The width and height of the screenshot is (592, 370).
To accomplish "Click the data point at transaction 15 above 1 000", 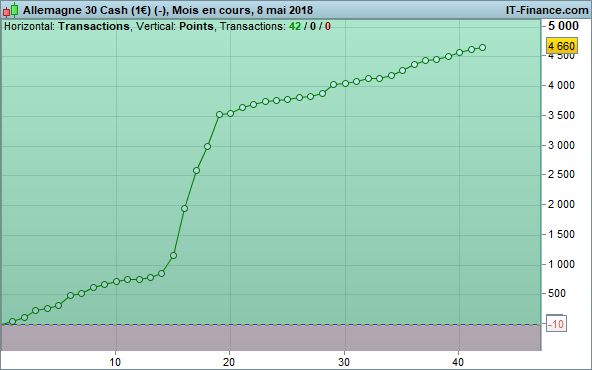I will (173, 256).
